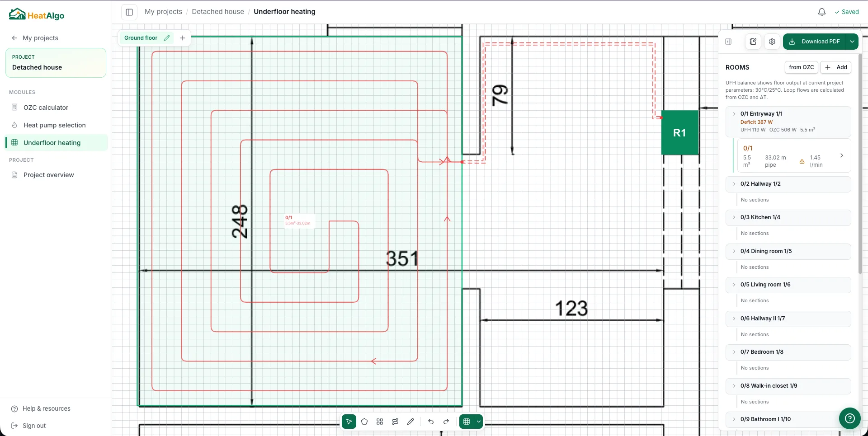Open My projects breadcrumb
Screen dimensions: 868x436
click(163, 12)
